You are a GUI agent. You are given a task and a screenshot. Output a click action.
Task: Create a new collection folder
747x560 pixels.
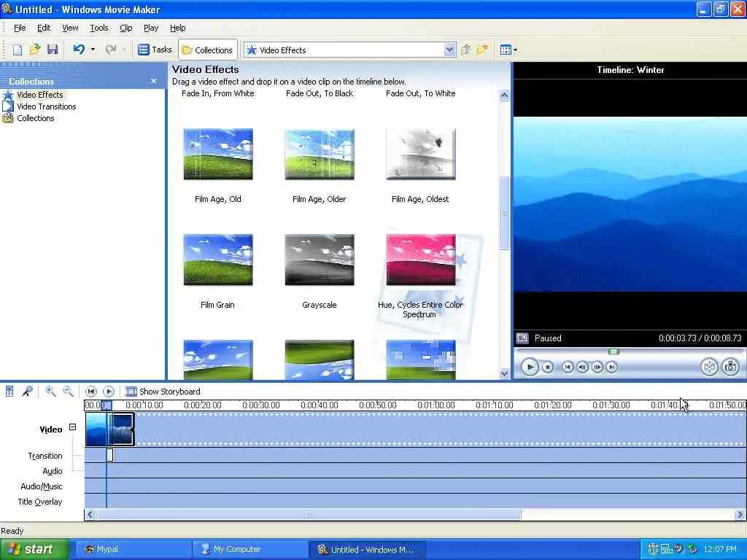(x=483, y=50)
